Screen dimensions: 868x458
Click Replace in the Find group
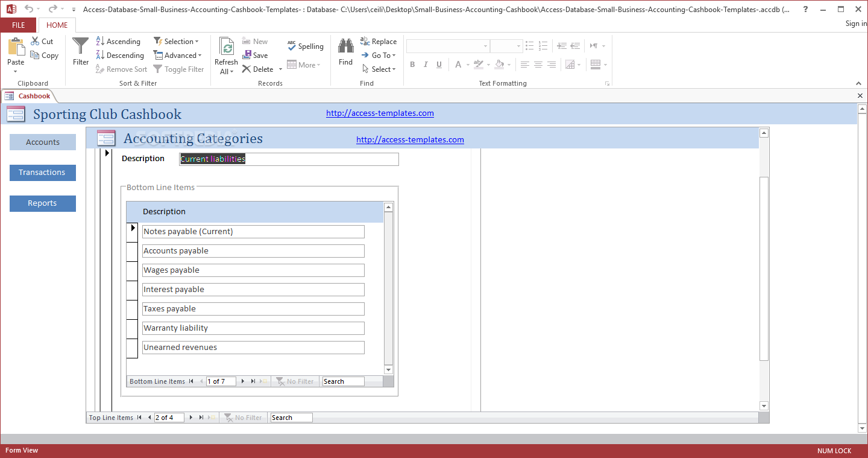[x=379, y=42]
